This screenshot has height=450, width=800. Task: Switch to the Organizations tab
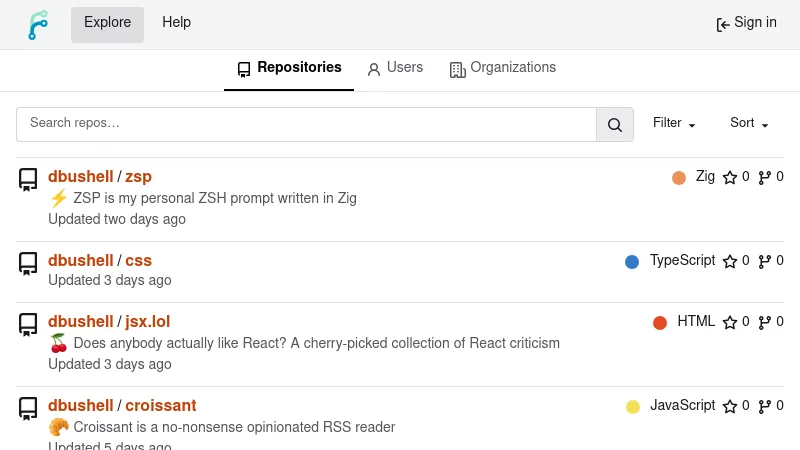503,68
